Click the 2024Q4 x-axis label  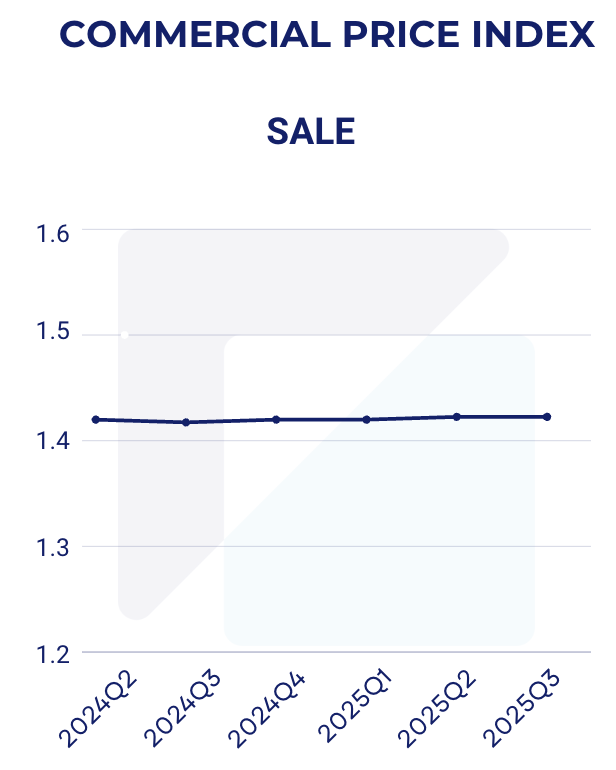coord(279,710)
